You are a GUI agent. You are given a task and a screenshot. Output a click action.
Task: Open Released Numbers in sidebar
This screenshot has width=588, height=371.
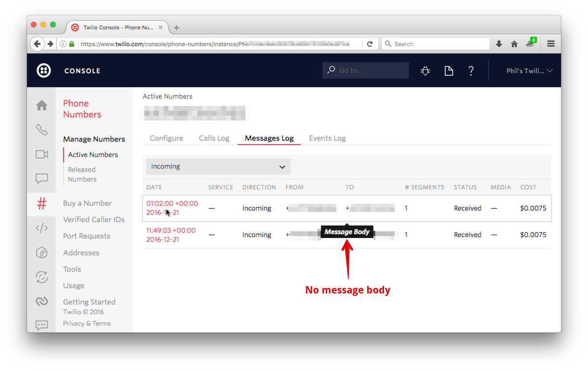click(82, 174)
